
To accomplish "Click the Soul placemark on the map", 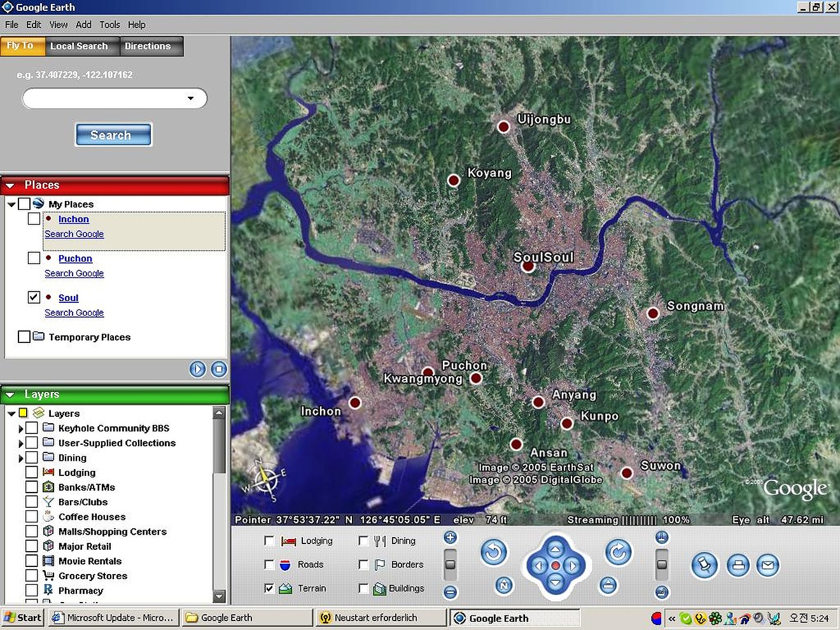I will pyautogui.click(x=528, y=266).
